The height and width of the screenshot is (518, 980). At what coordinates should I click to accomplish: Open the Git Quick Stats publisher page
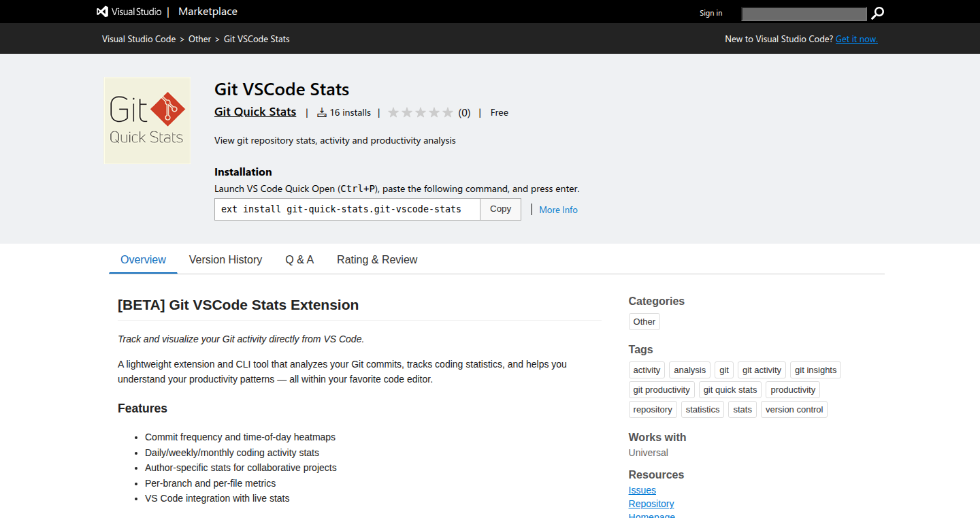pyautogui.click(x=255, y=112)
